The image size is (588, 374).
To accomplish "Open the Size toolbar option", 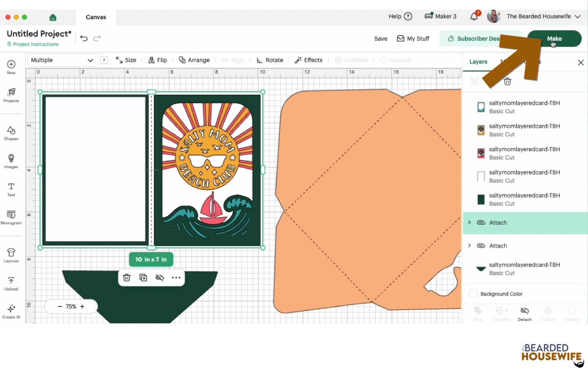I will coord(126,60).
